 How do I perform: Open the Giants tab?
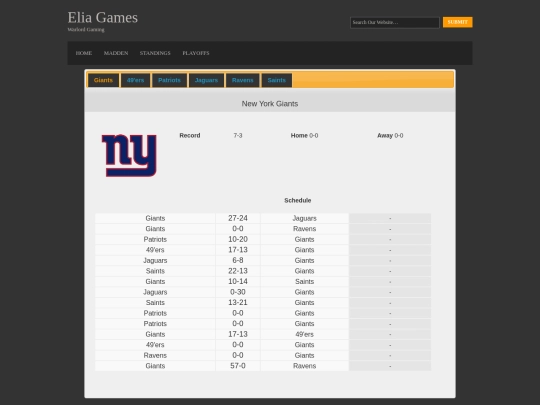point(103,80)
